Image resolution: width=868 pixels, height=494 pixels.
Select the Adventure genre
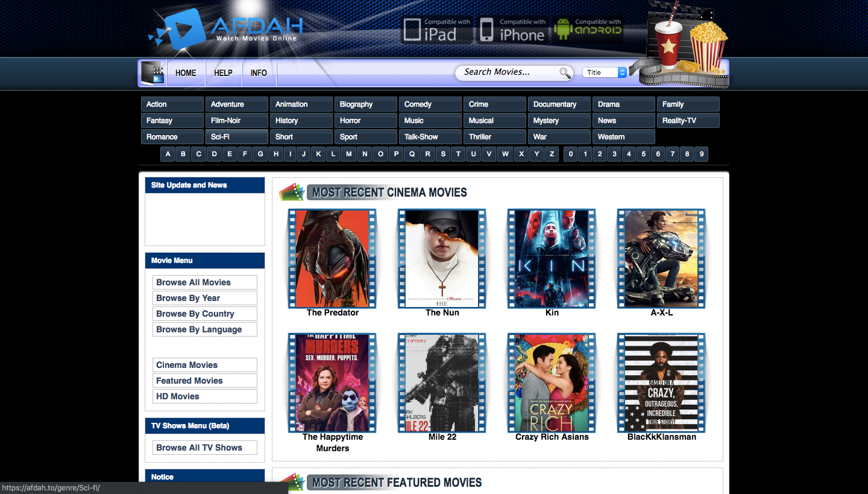237,104
